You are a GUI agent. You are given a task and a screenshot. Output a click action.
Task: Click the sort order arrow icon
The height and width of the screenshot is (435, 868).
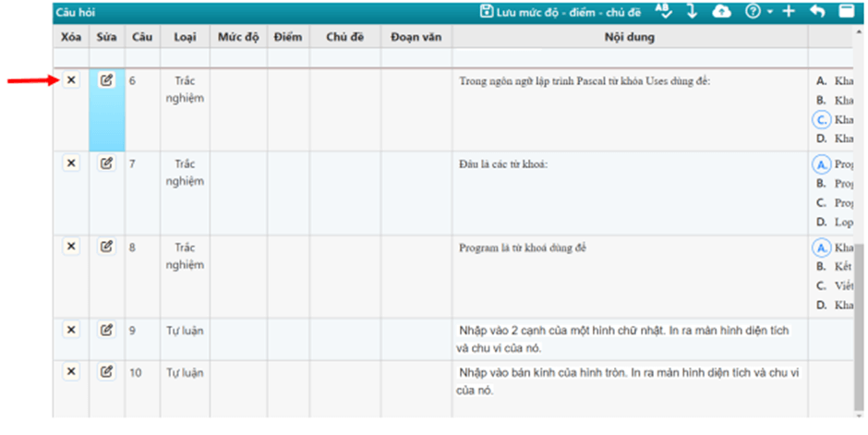(x=692, y=11)
